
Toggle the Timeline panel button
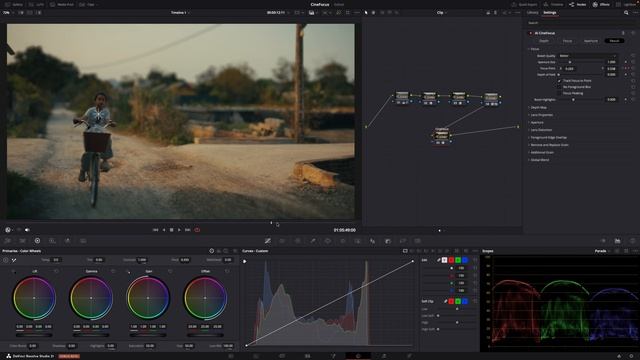pyautogui.click(x=553, y=4)
